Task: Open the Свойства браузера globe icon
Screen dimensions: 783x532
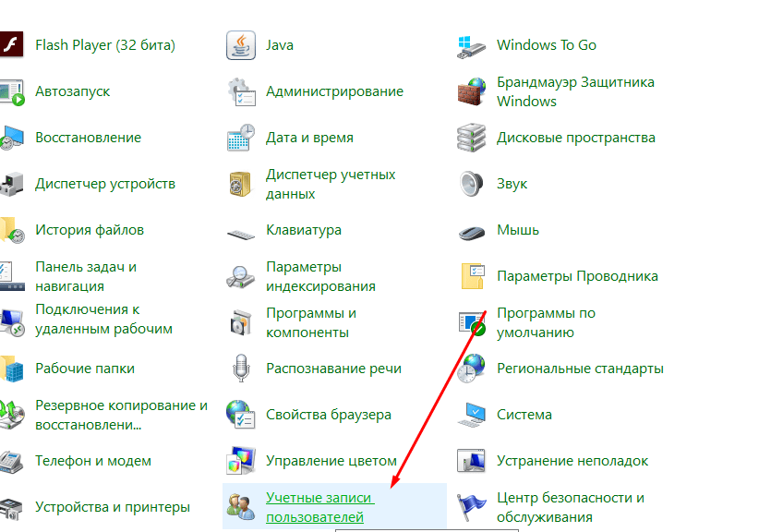Action: tap(241, 414)
